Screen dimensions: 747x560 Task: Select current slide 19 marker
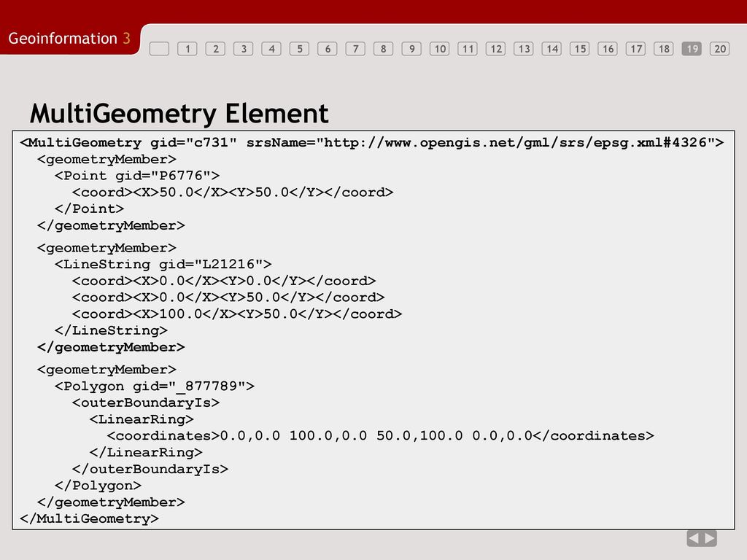tap(692, 49)
